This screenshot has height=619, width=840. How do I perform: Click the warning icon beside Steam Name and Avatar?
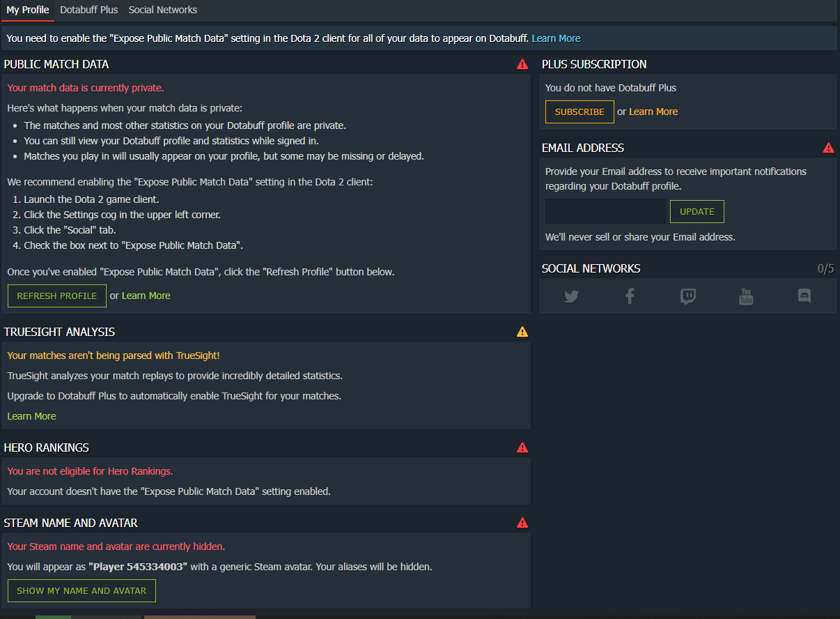[522, 521]
